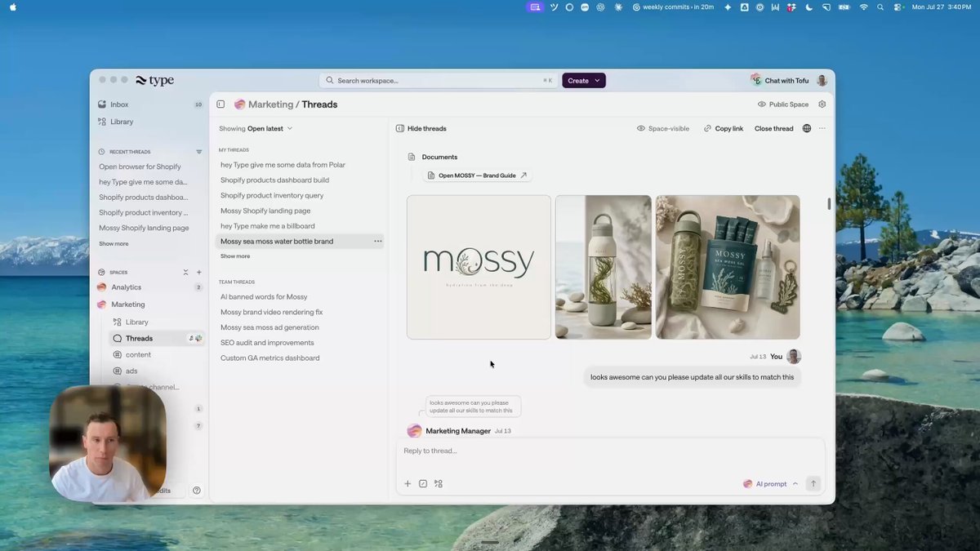The height and width of the screenshot is (551, 980).
Task: Click Show more under Recent Threads
Action: pyautogui.click(x=114, y=244)
